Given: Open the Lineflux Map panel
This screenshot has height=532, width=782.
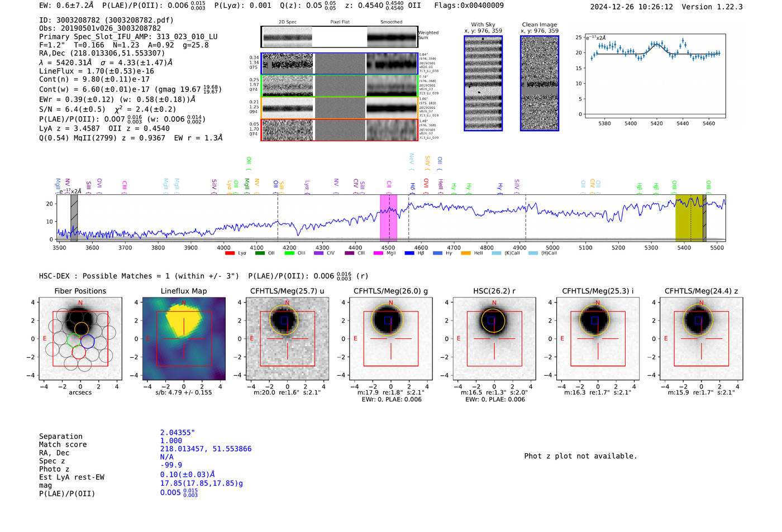Looking at the screenshot, I should [x=184, y=338].
